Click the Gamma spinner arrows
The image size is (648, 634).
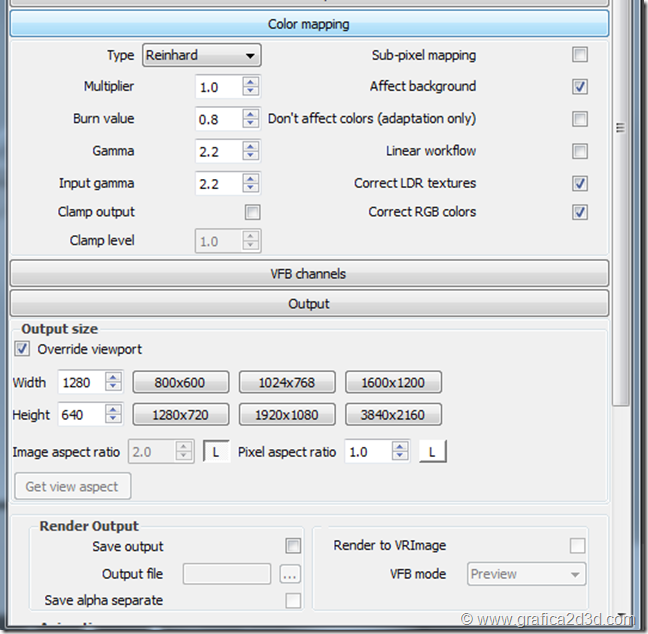(251, 151)
